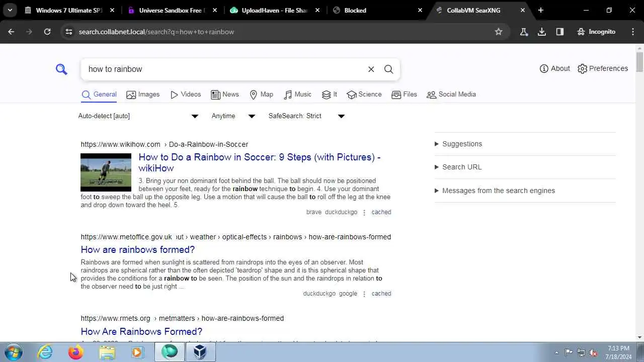The height and width of the screenshot is (362, 644).
Task: Close the Blocked tab
Action: point(420,10)
